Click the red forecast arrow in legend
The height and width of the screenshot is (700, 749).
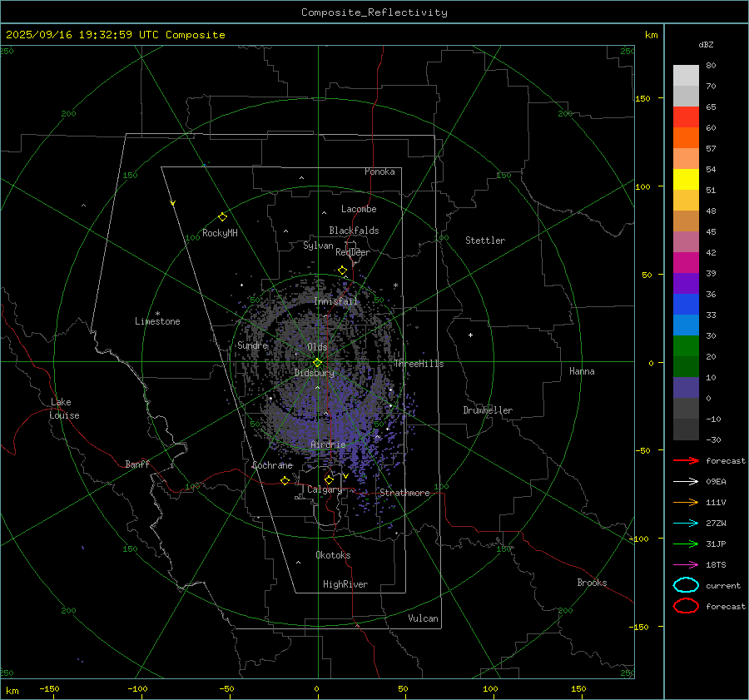(x=686, y=460)
